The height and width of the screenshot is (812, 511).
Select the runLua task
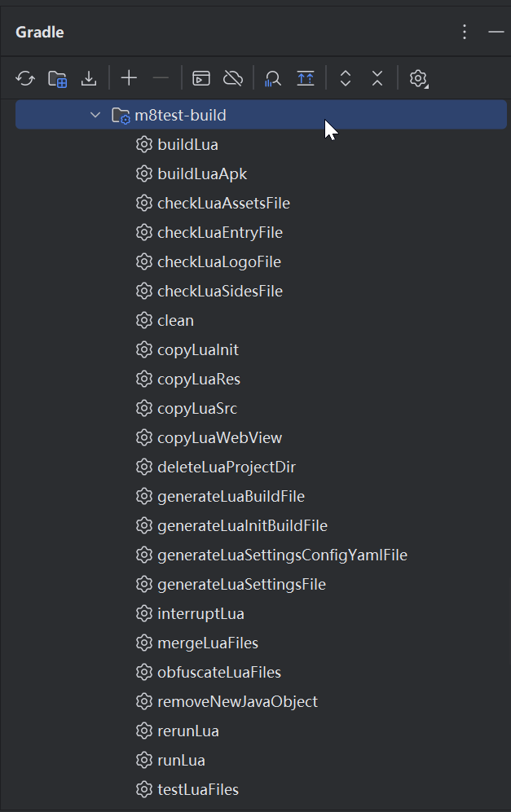tap(181, 761)
